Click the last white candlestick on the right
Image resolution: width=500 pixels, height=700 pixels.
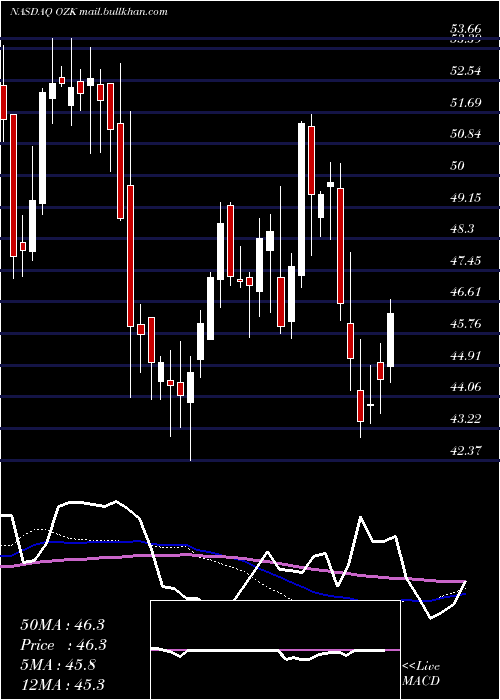391,340
